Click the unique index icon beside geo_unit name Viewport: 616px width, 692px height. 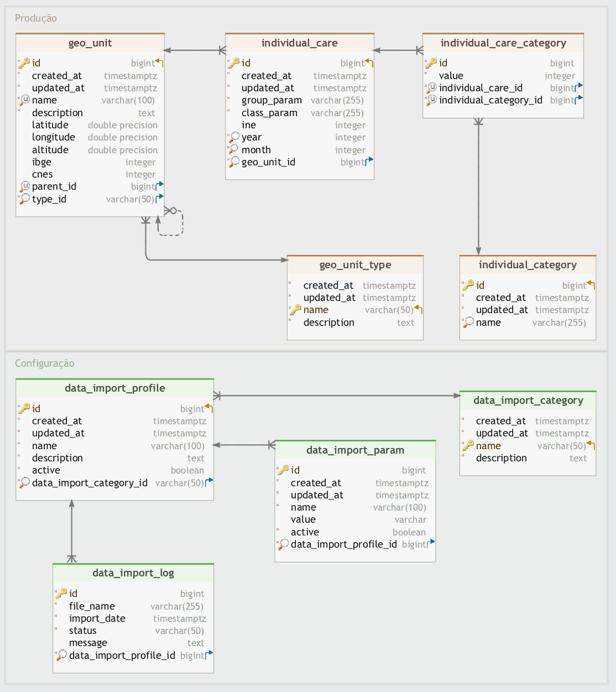[24, 100]
